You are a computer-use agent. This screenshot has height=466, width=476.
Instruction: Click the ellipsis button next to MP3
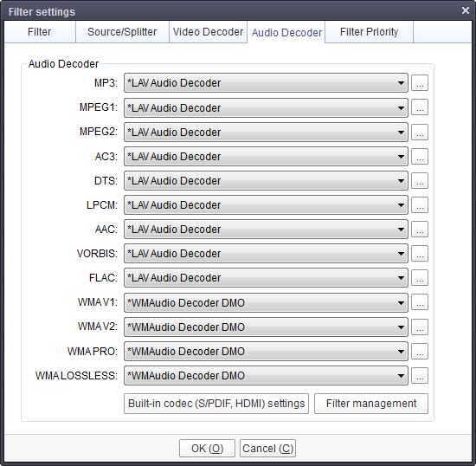coord(420,82)
